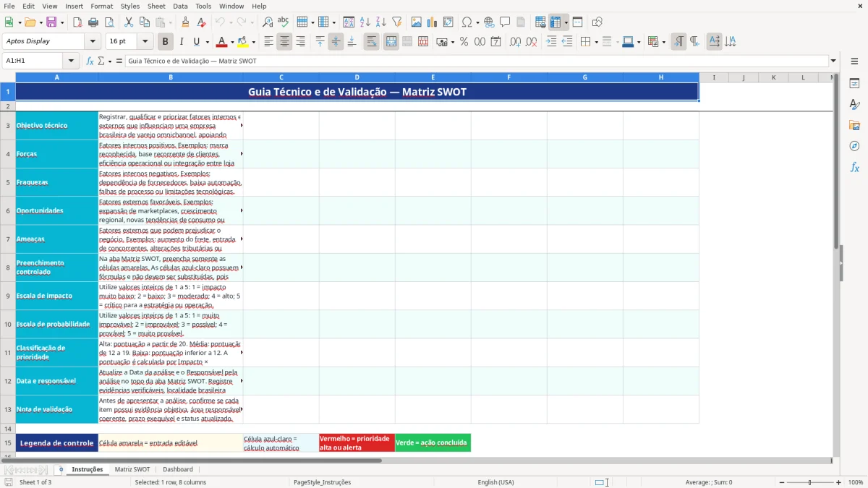Toggle Right-to-Left paragraph direction
868x488 pixels.
click(x=694, y=41)
